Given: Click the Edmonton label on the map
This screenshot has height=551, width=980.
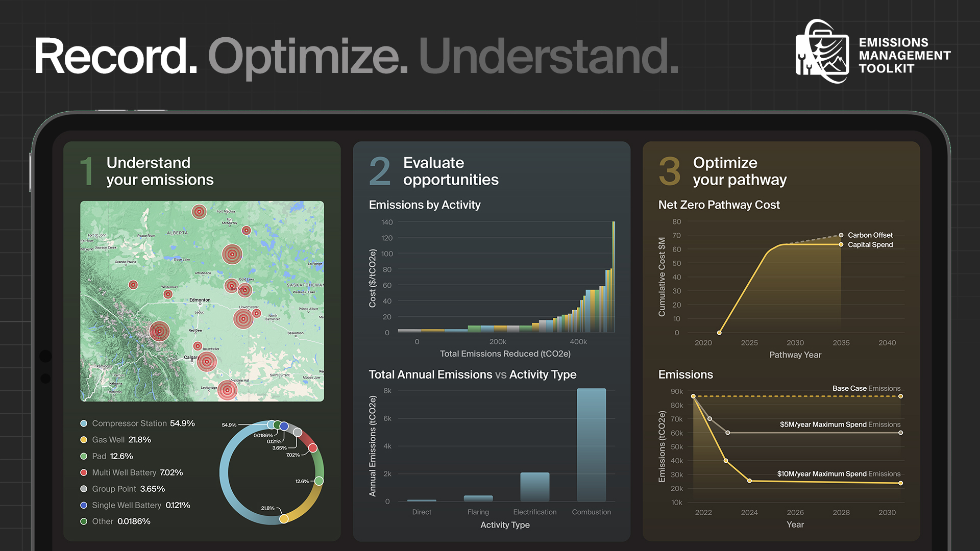Looking at the screenshot, I should pos(200,300).
